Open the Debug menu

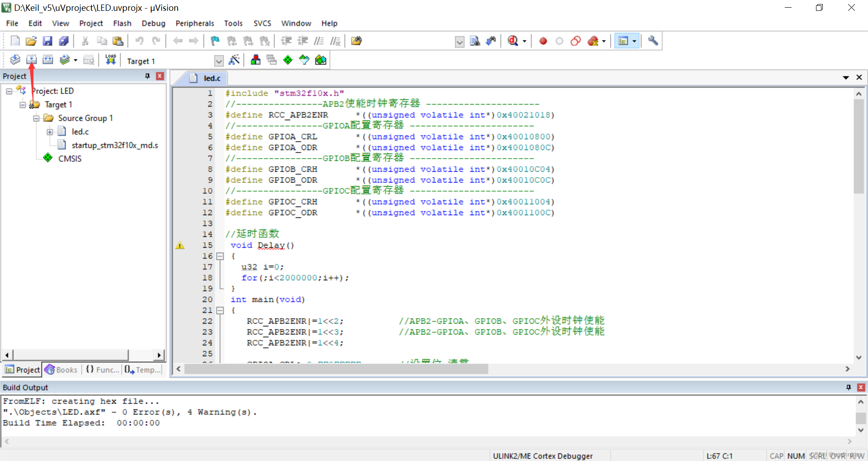click(x=153, y=23)
